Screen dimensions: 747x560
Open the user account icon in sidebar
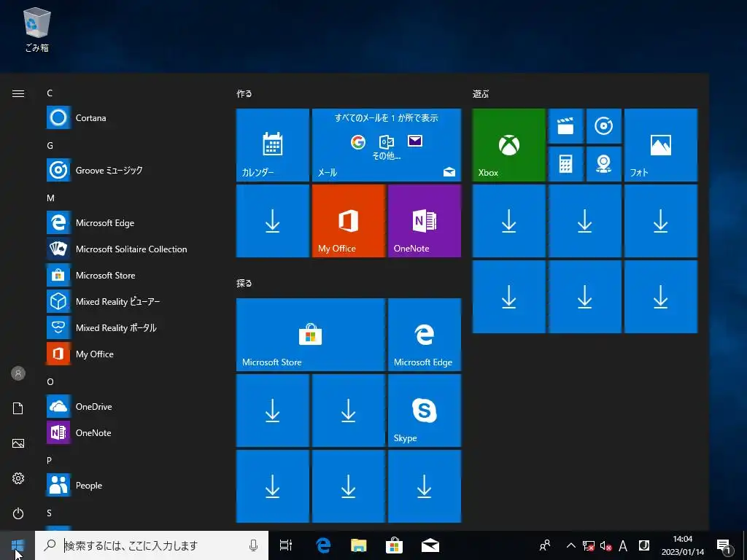pos(18,373)
